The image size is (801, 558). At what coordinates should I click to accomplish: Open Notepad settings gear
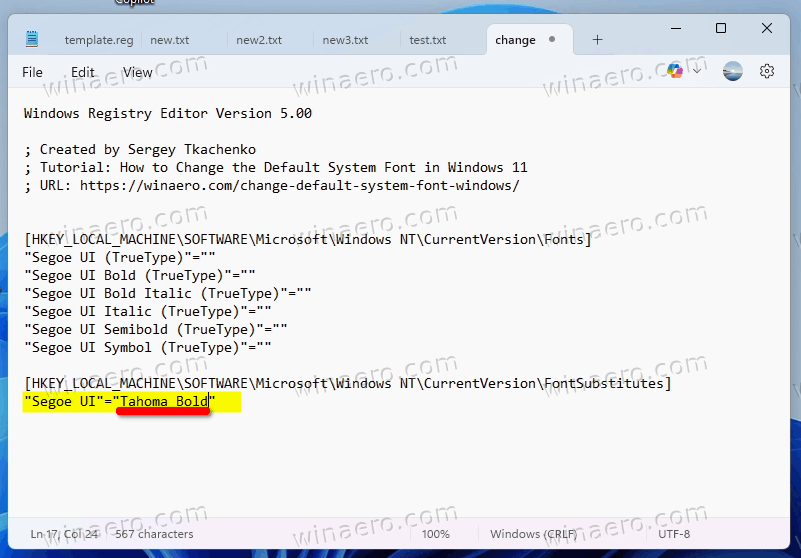767,71
